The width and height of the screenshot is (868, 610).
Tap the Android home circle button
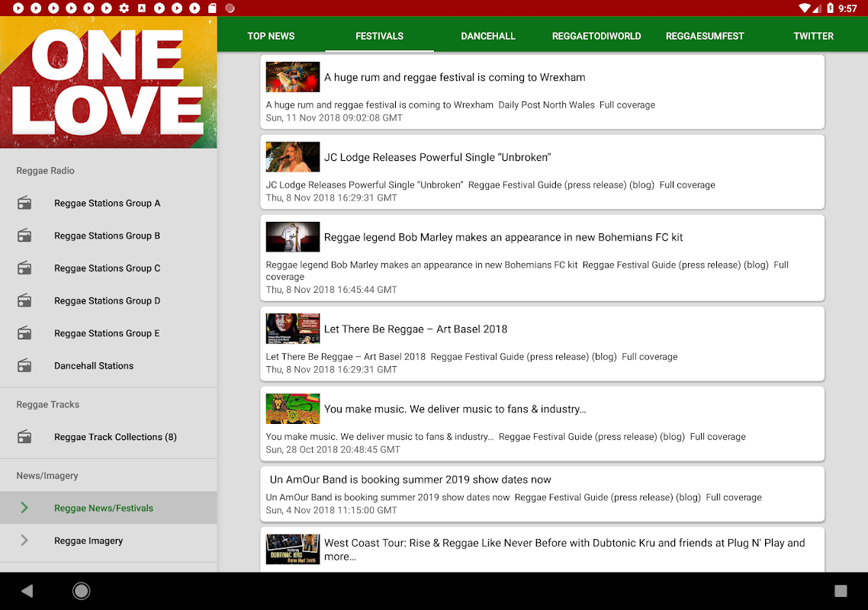(x=82, y=591)
